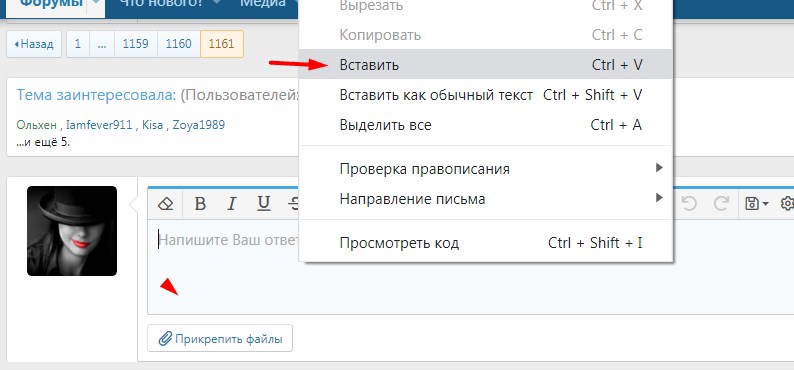Screen dimensions: 794x370
Task: Select current page 1161
Action: (x=222, y=44)
